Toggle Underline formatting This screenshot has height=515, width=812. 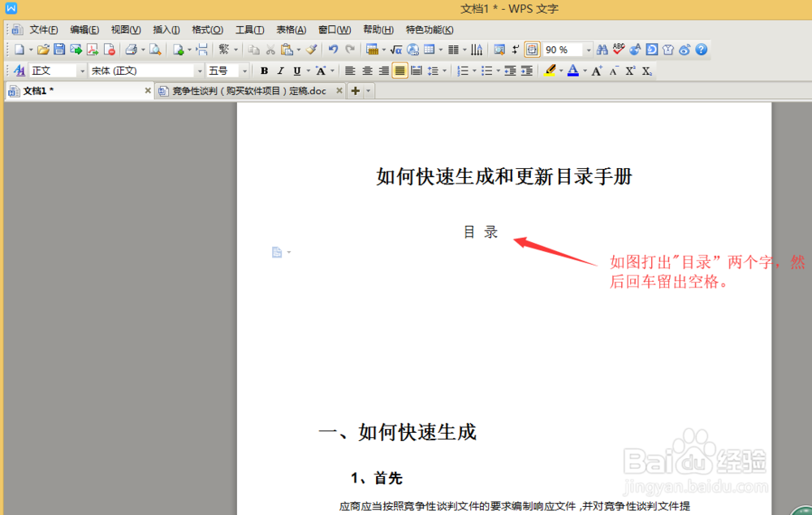click(297, 71)
